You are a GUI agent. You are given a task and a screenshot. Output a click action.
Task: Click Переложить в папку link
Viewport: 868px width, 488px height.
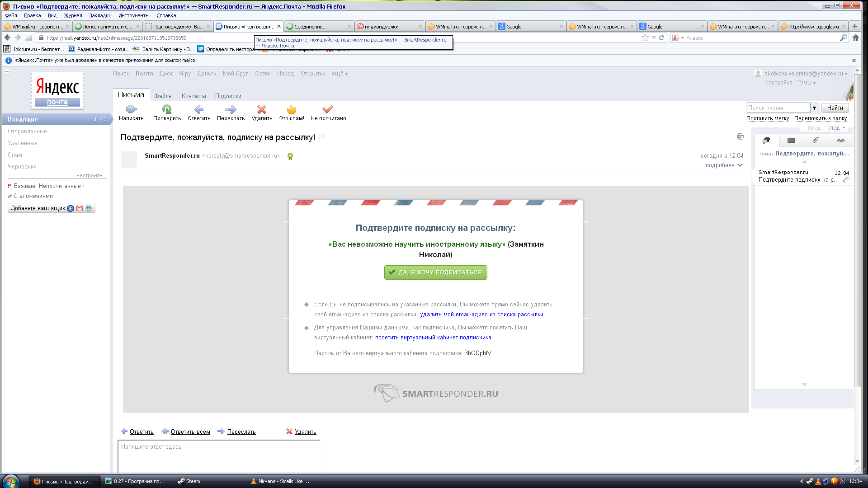[821, 118]
